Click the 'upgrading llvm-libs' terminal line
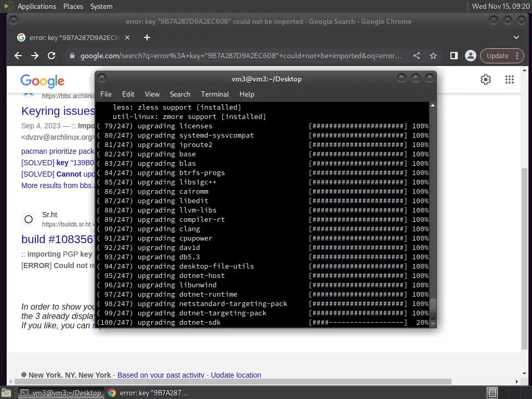 [x=262, y=210]
